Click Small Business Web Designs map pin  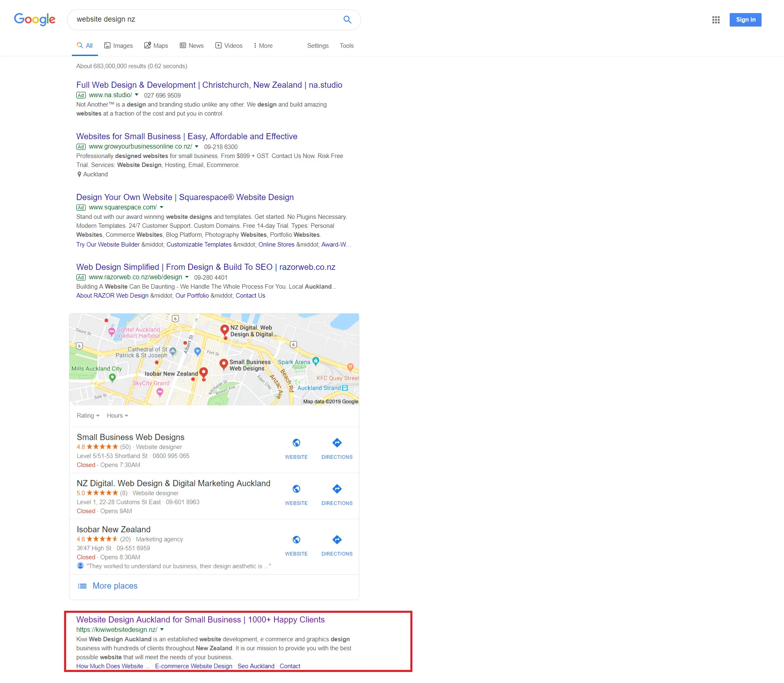pyautogui.click(x=223, y=364)
